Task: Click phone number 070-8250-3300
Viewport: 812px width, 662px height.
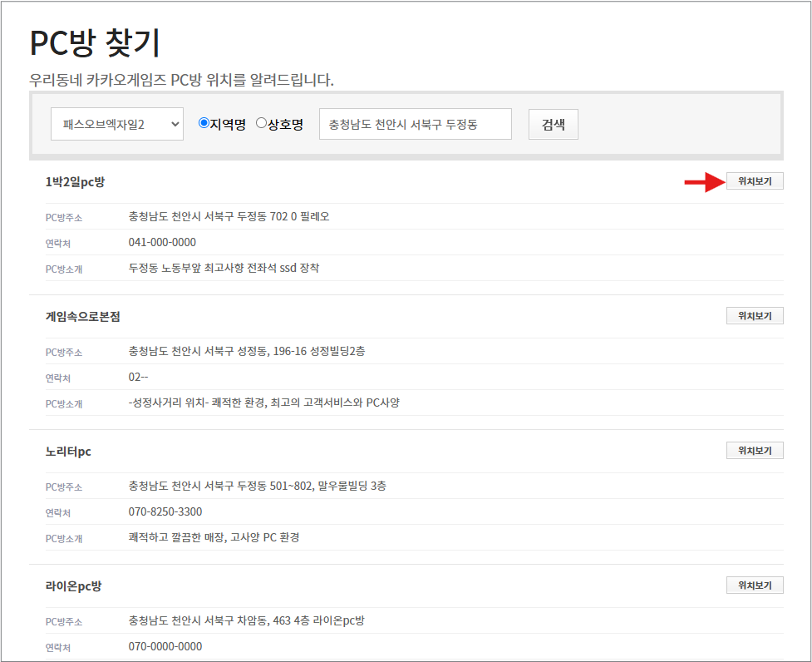Action: pyautogui.click(x=165, y=511)
